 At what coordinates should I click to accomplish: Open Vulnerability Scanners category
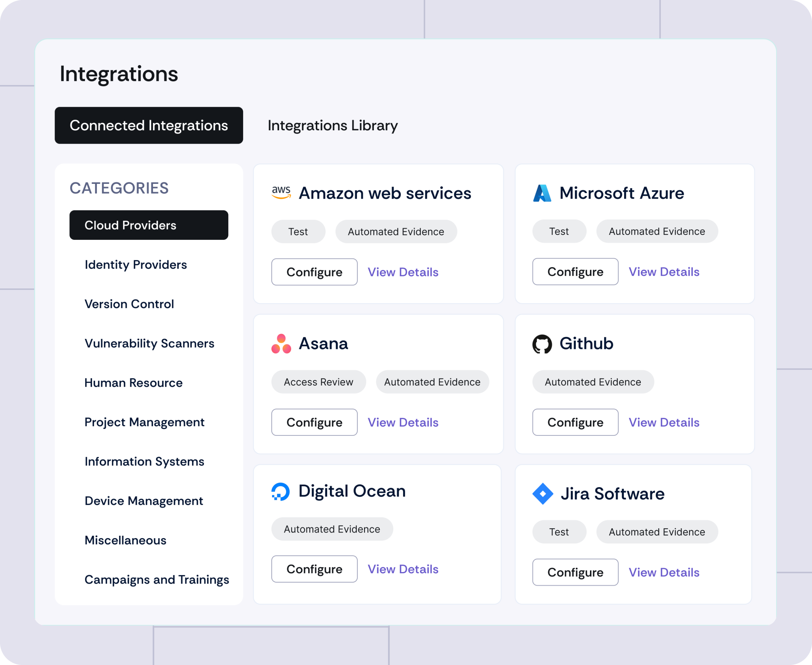tap(149, 343)
